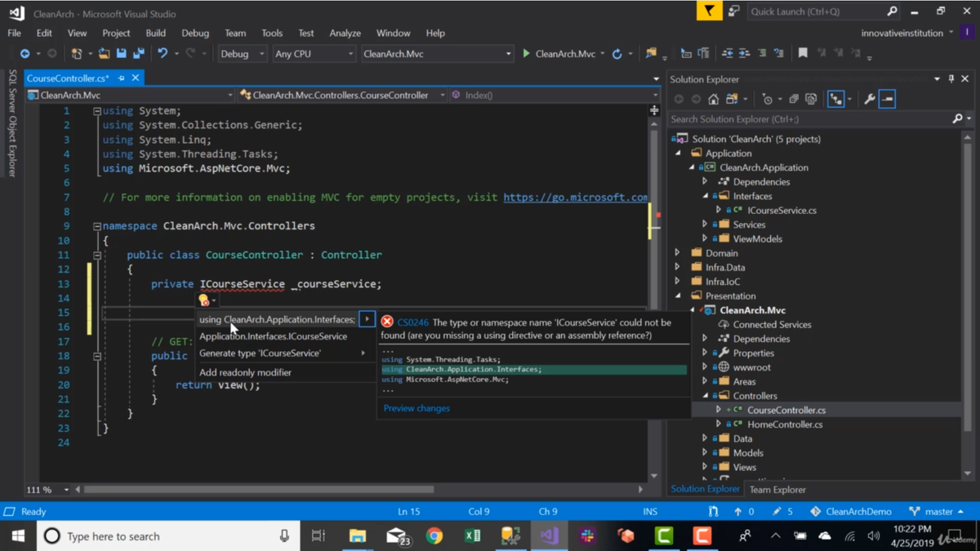The width and height of the screenshot is (980, 551).
Task: Click Collapse All in Solution Explorer
Action: coord(793,99)
